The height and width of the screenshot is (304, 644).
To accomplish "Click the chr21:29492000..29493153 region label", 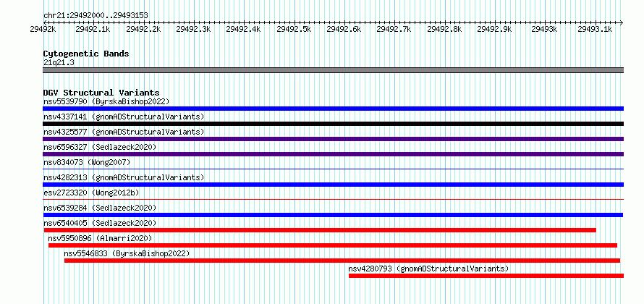I will [x=96, y=15].
